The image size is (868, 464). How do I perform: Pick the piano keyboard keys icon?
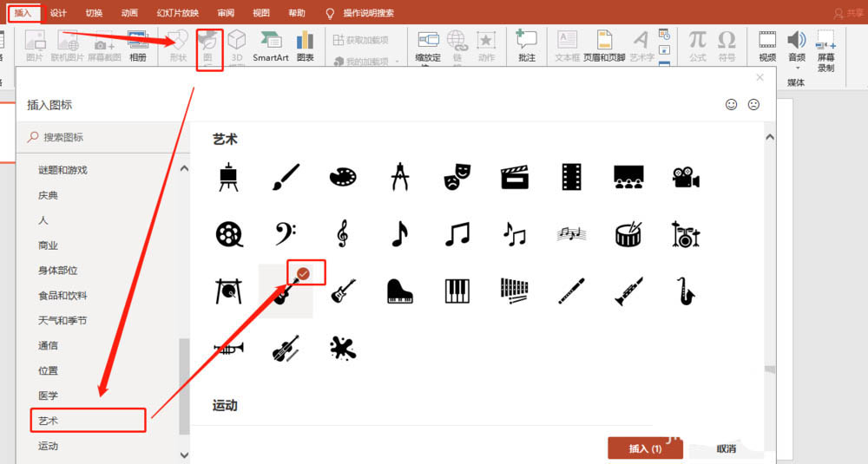pos(457,291)
